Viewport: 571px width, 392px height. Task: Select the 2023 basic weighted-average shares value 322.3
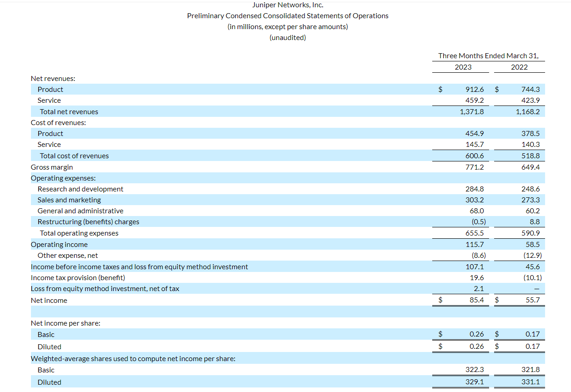[x=475, y=370]
